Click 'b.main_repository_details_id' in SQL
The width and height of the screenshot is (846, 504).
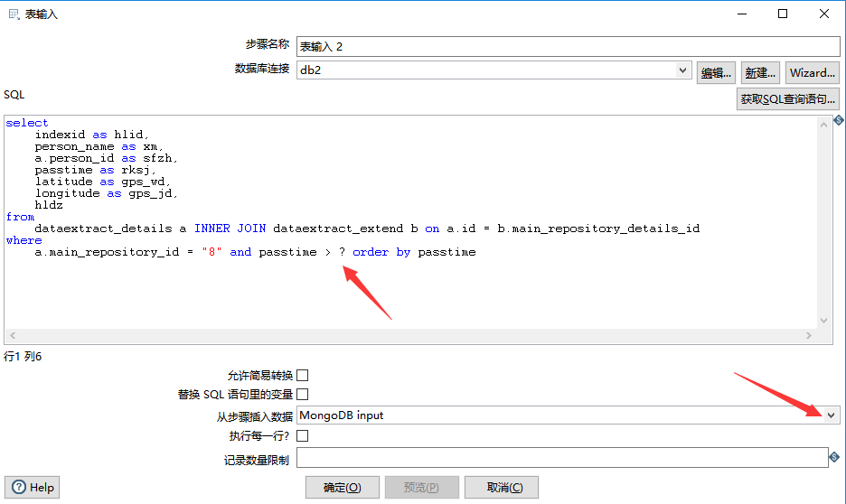tap(598, 229)
